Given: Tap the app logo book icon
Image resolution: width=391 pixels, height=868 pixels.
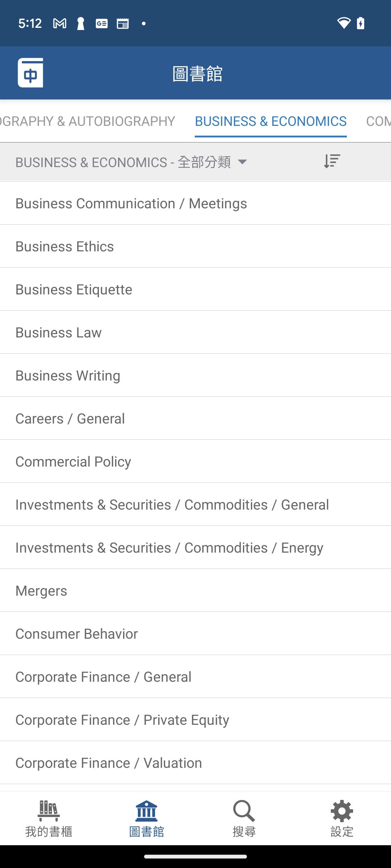Looking at the screenshot, I should pyautogui.click(x=30, y=73).
